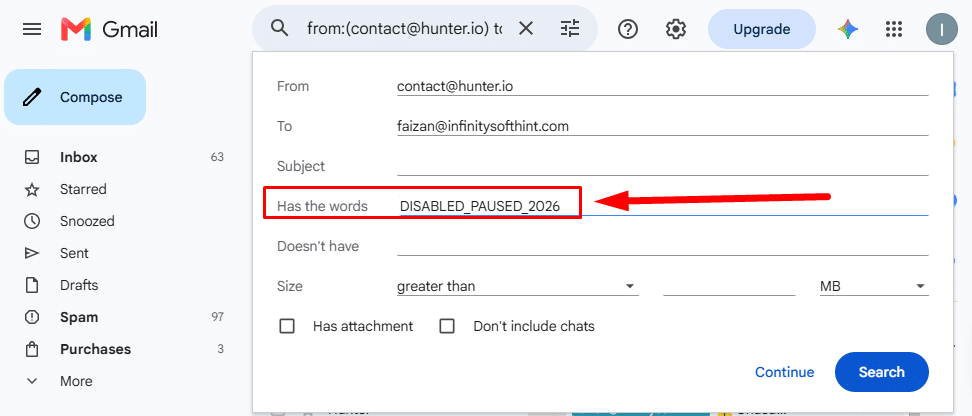Click the Upgrade button
This screenshot has height=416, width=972.
click(761, 29)
